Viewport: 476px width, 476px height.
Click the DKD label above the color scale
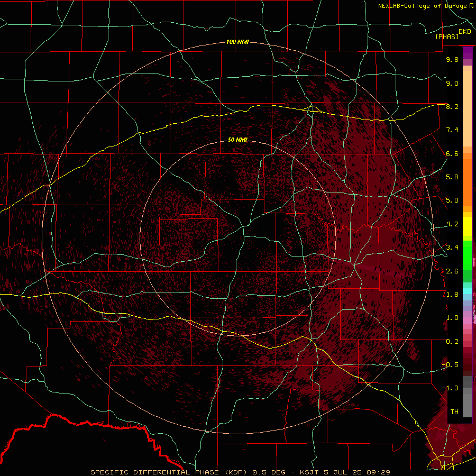[x=465, y=32]
